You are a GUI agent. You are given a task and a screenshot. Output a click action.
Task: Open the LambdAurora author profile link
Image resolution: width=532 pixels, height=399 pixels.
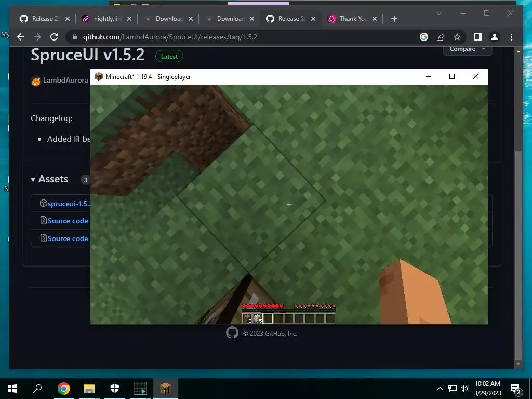tap(65, 81)
